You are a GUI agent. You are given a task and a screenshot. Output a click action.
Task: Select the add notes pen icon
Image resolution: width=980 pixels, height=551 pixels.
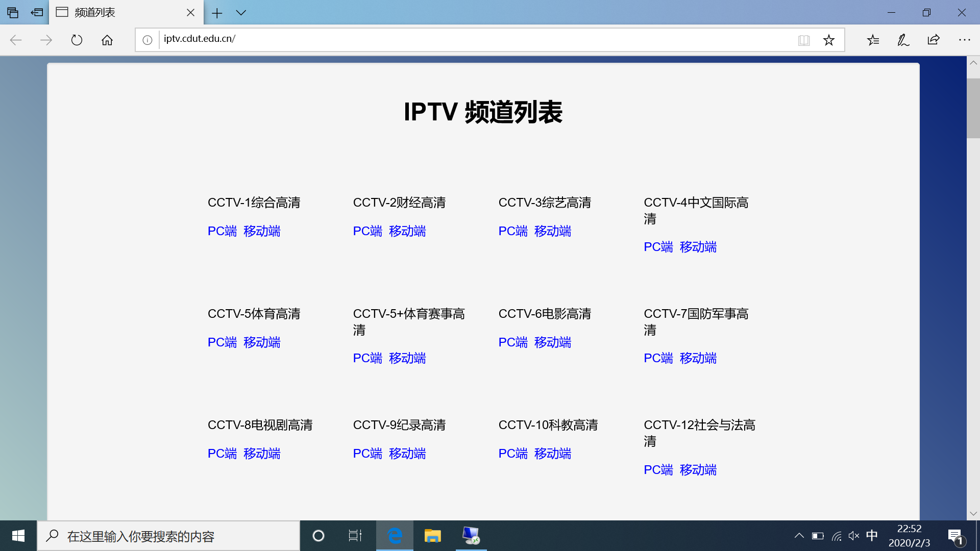point(903,40)
